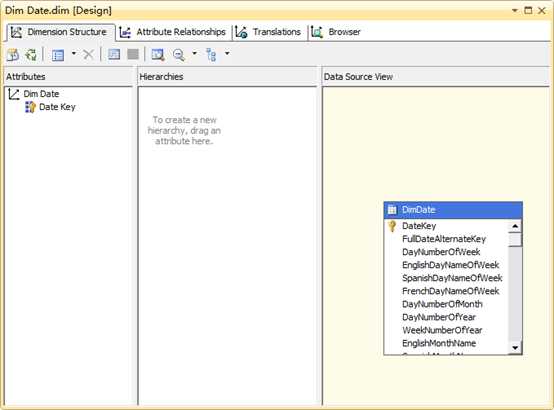This screenshot has width=554, height=410.
Task: Open the Browser tab
Action: tap(336, 32)
